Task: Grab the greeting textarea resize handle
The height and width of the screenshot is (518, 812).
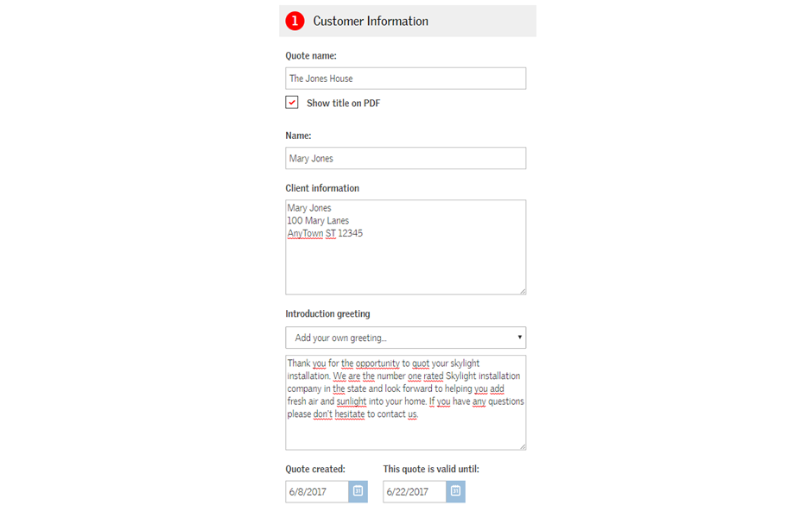Action: pos(523,446)
